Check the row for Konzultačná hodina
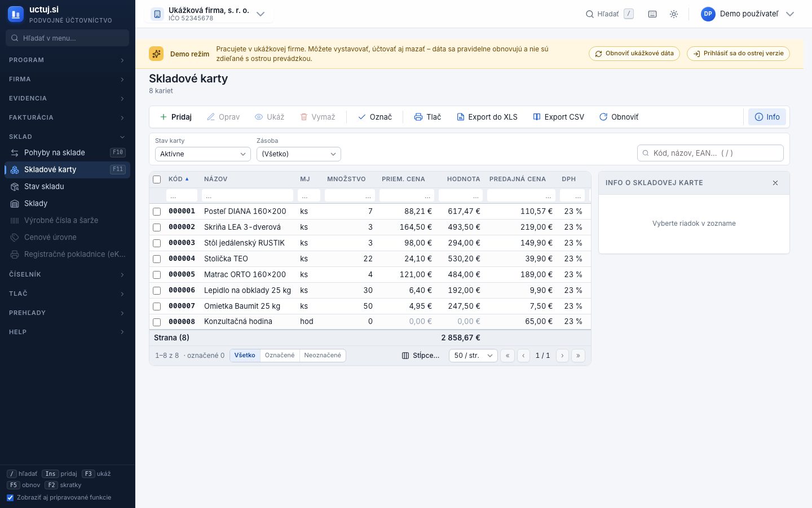Viewport: 812px width, 508px height. point(157,322)
